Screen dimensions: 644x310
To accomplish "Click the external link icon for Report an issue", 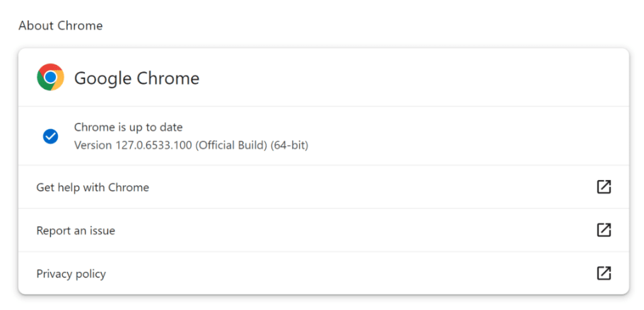I will pyautogui.click(x=604, y=230).
